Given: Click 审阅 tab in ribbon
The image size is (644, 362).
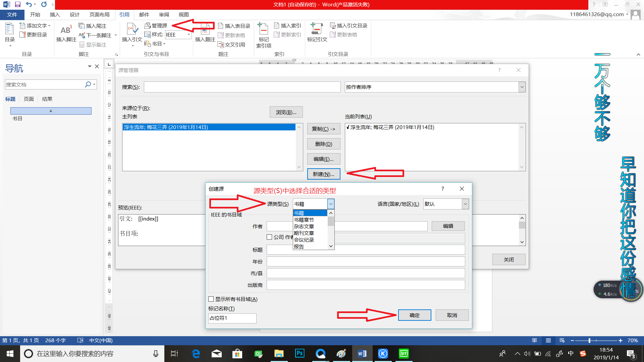Looking at the screenshot, I should pyautogui.click(x=164, y=15).
